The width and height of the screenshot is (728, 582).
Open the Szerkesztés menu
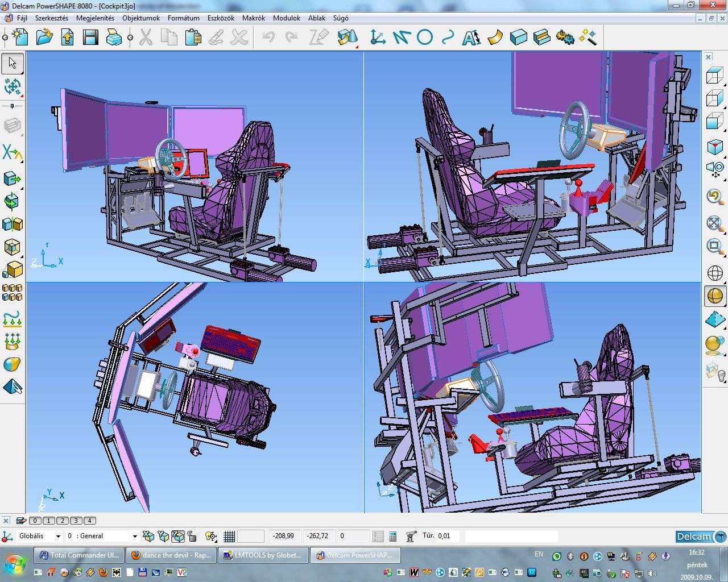51,18
